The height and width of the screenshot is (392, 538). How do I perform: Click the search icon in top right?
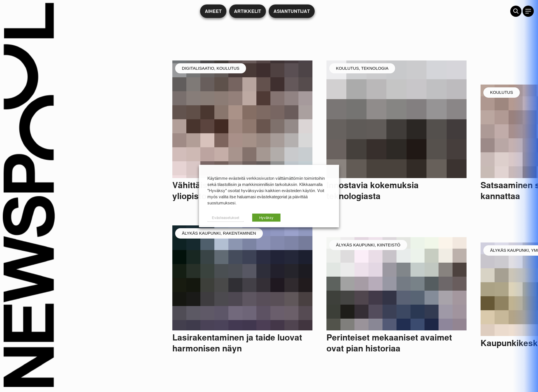(516, 11)
